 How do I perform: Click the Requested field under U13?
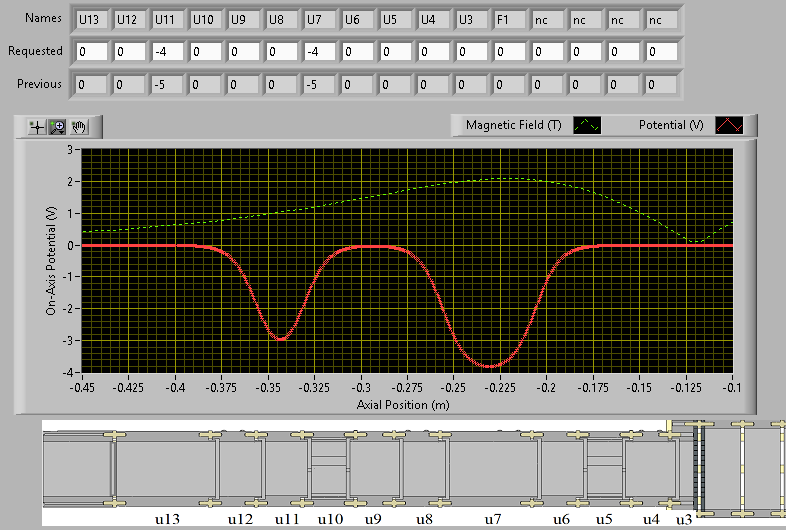[92, 52]
